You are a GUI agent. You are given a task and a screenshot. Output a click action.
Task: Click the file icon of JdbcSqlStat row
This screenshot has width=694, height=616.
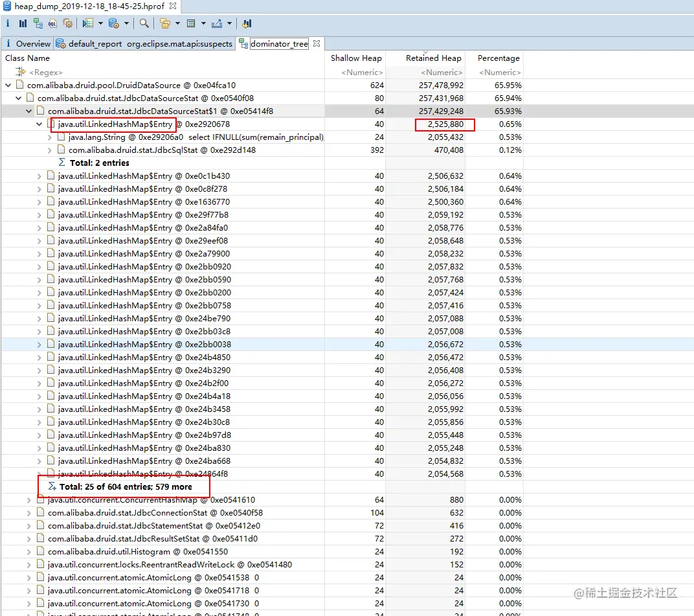pos(61,150)
